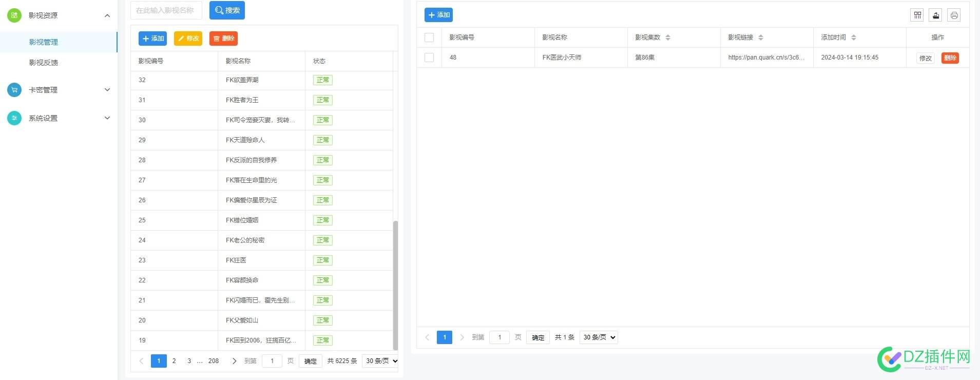
Task: Open the 30 条/页 dropdown in right table
Action: (x=599, y=337)
